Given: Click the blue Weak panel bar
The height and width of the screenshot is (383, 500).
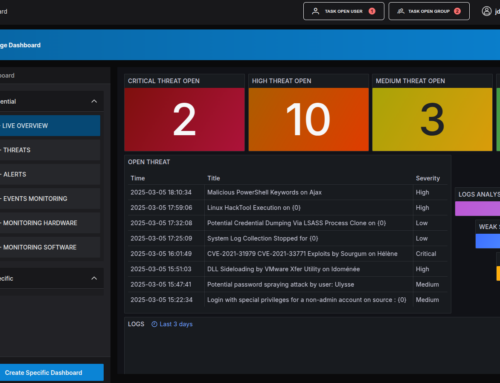Looking at the screenshot, I should 488,241.
